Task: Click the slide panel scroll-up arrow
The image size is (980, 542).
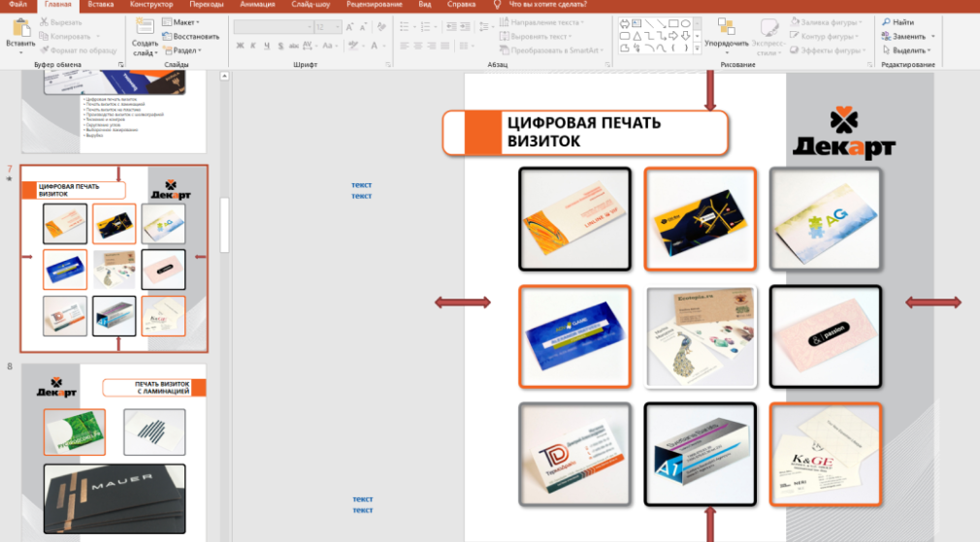Action: (224, 77)
